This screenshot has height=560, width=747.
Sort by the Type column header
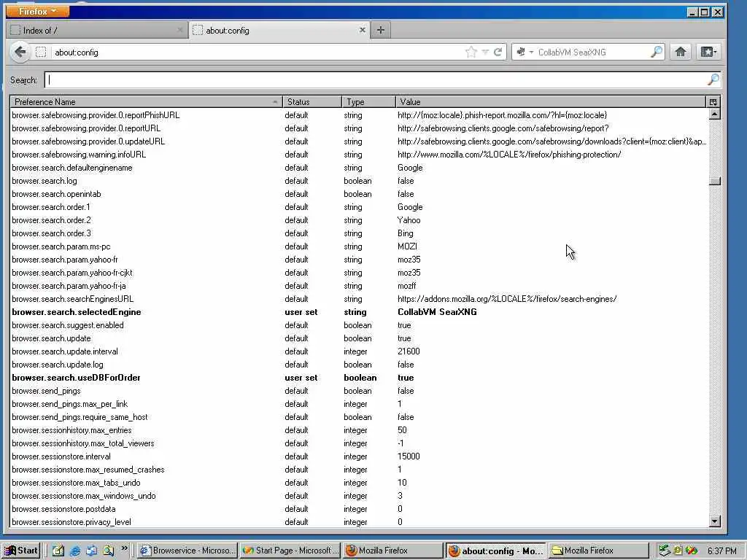coord(368,102)
